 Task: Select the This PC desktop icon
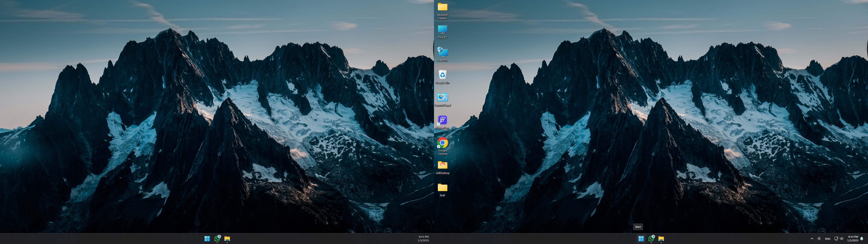tap(442, 32)
